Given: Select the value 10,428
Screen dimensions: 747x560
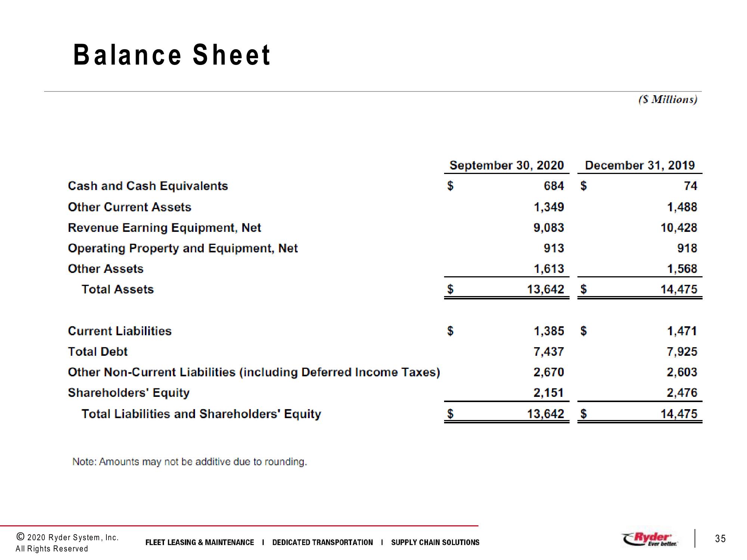Looking at the screenshot, I should pyautogui.click(x=679, y=227).
